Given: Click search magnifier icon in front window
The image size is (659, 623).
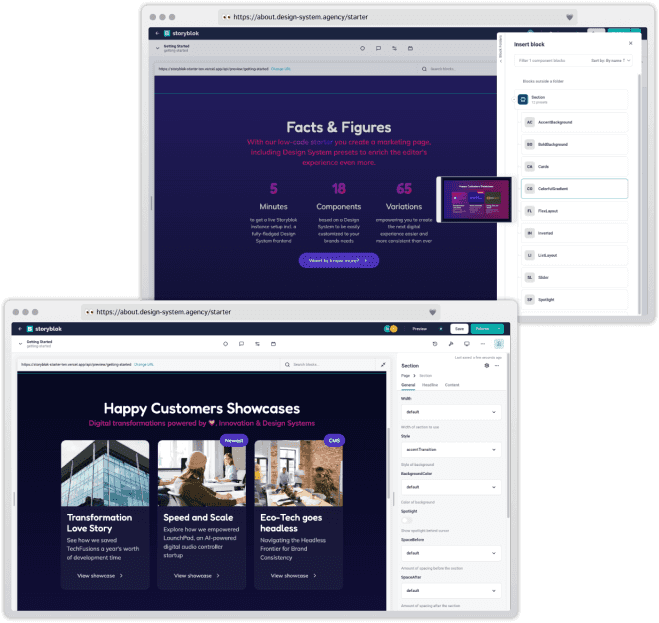Looking at the screenshot, I should (x=287, y=364).
